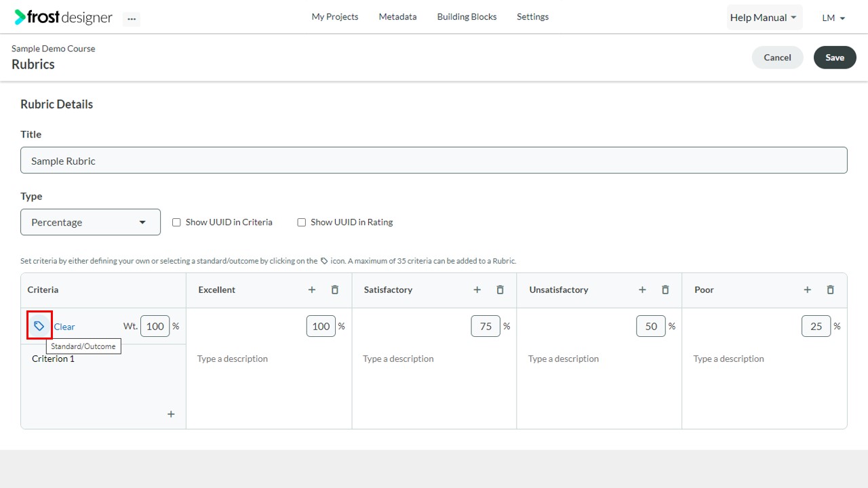Open the Type Percentage dropdown
The image size is (868, 488).
[90, 222]
